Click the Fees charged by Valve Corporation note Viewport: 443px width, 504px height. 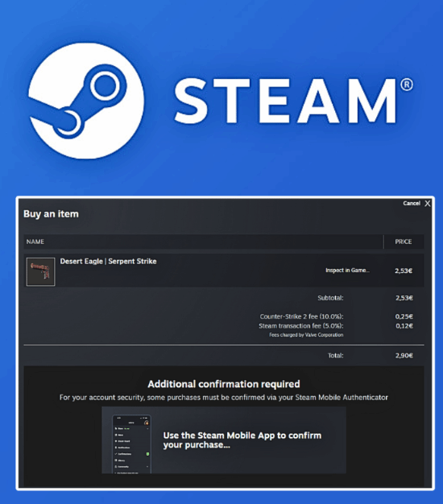click(306, 335)
